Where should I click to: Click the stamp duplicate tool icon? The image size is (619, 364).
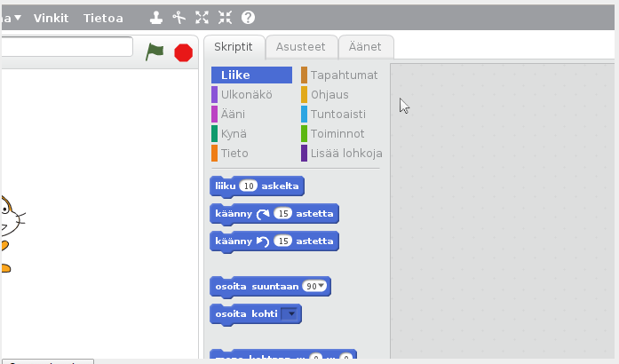point(156,18)
